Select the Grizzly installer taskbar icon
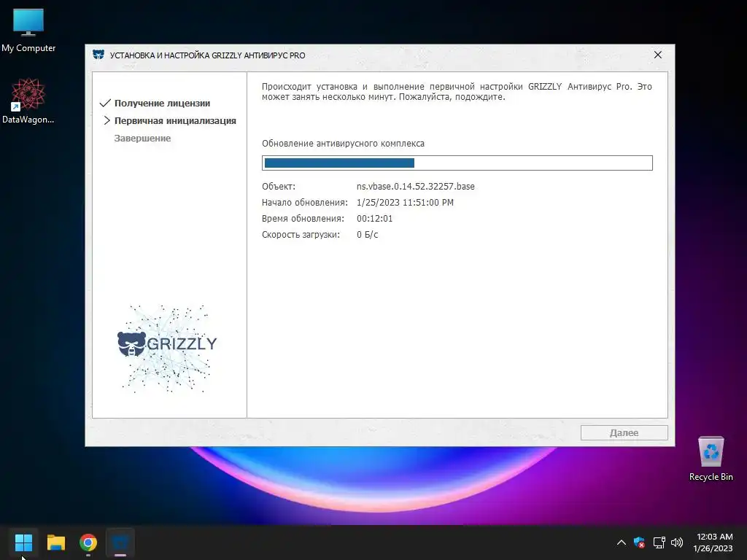This screenshot has height=560, width=747. 120,542
